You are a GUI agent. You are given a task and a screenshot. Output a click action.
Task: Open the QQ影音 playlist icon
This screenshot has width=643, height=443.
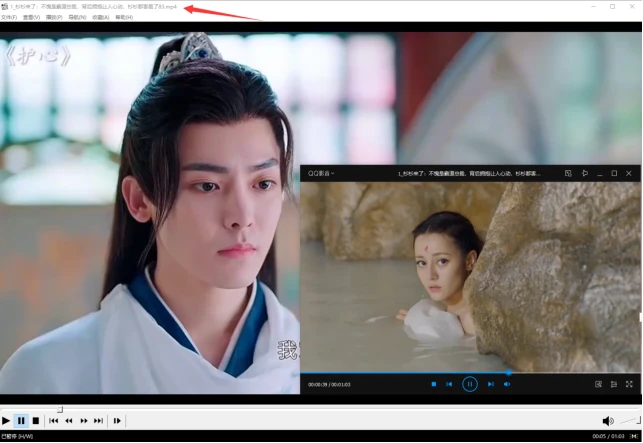[613, 384]
